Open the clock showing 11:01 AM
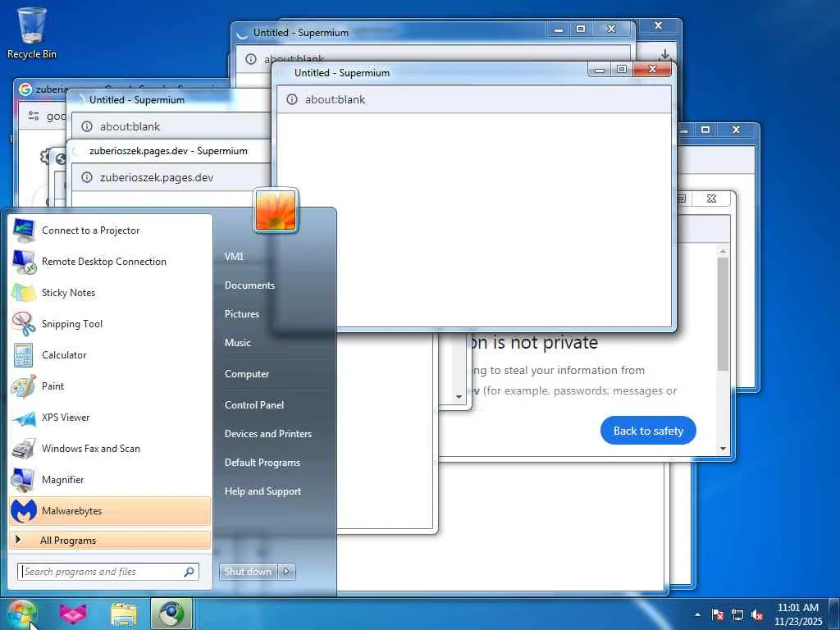The width and height of the screenshot is (840, 630). coord(798,614)
